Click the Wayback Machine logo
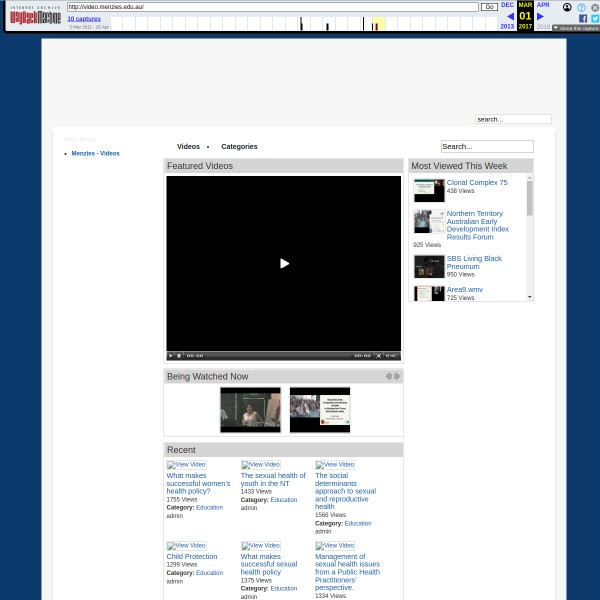Screen dimensions: 600x600 coord(35,15)
